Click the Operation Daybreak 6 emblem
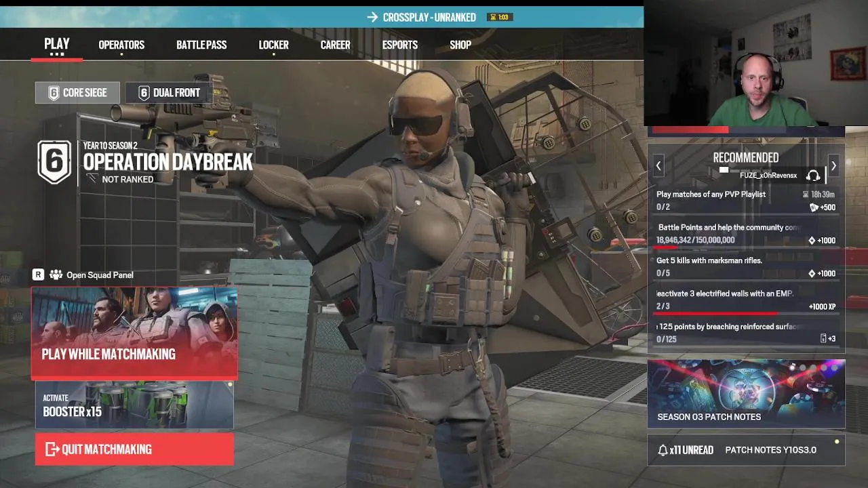Viewport: 868px width, 488px height. (54, 162)
